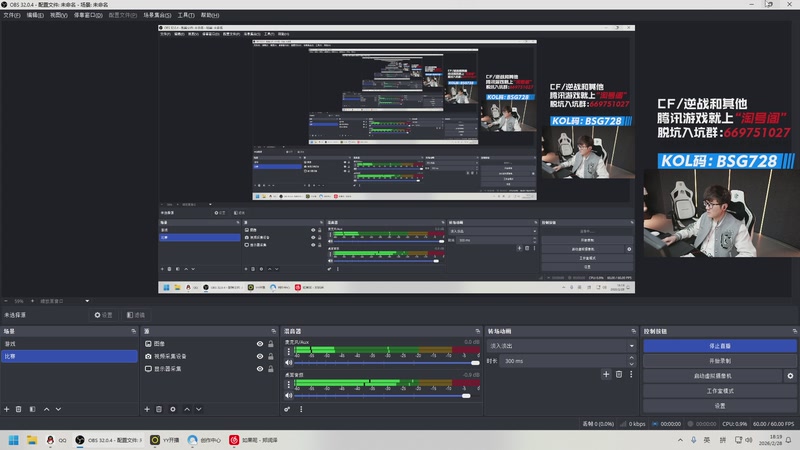Click the 300 ms duration field

click(564, 361)
